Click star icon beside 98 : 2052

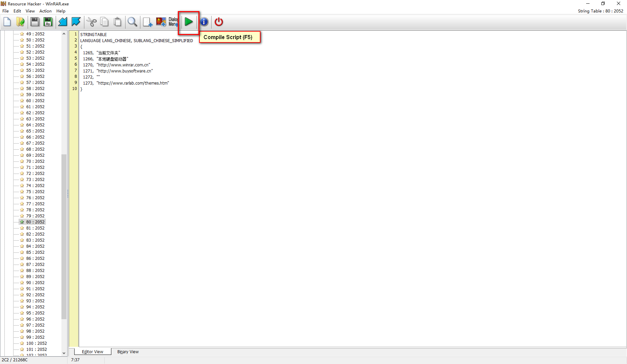pyautogui.click(x=22, y=331)
